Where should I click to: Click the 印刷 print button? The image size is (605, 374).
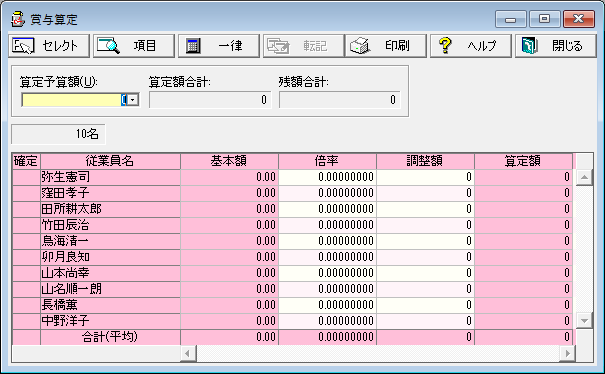point(386,46)
